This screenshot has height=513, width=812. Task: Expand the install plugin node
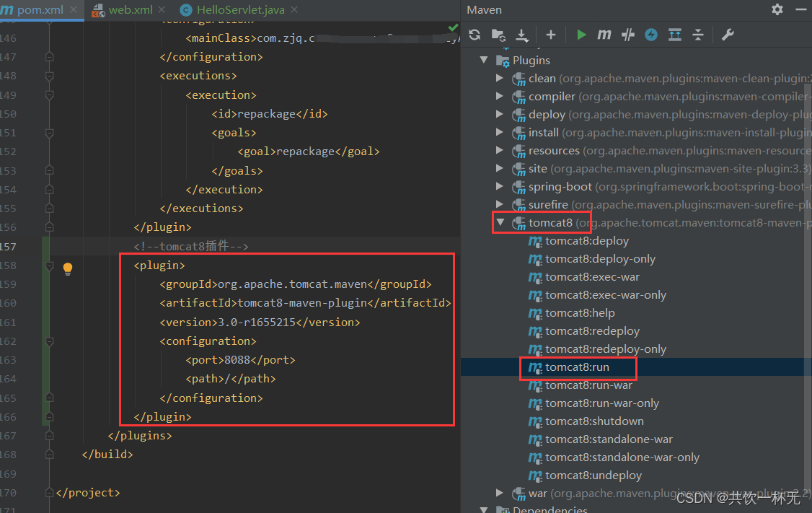click(x=499, y=132)
